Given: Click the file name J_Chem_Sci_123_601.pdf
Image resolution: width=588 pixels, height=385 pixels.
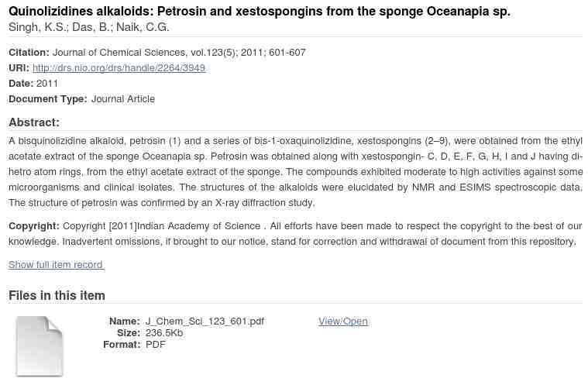Looking at the screenshot, I should coord(205,321).
